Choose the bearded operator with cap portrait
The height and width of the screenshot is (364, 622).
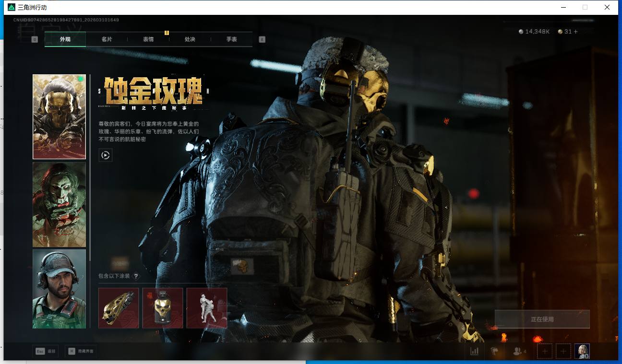pos(59,289)
